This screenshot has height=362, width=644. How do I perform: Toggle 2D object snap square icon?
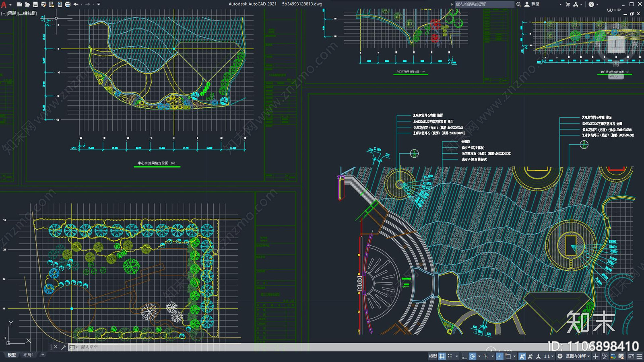(508, 356)
